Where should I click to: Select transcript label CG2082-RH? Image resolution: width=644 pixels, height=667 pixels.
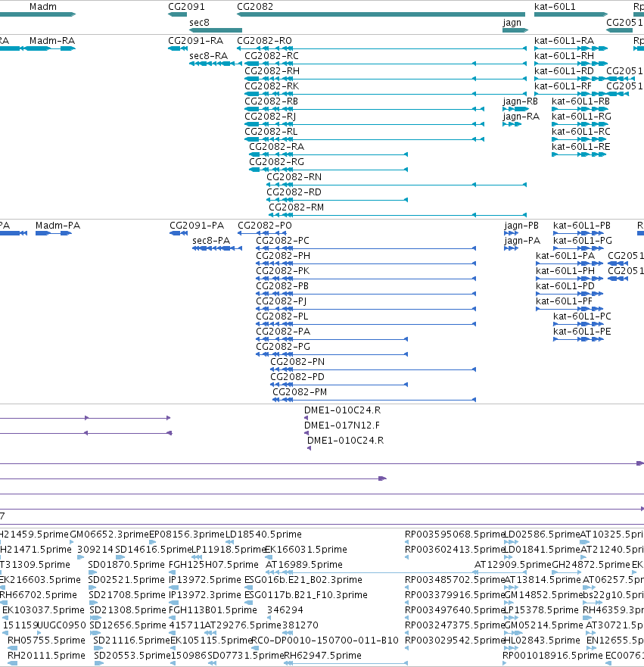[x=272, y=71]
